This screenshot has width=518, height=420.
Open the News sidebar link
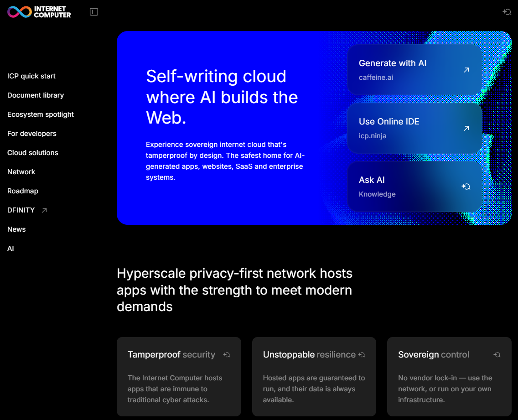[x=16, y=229]
